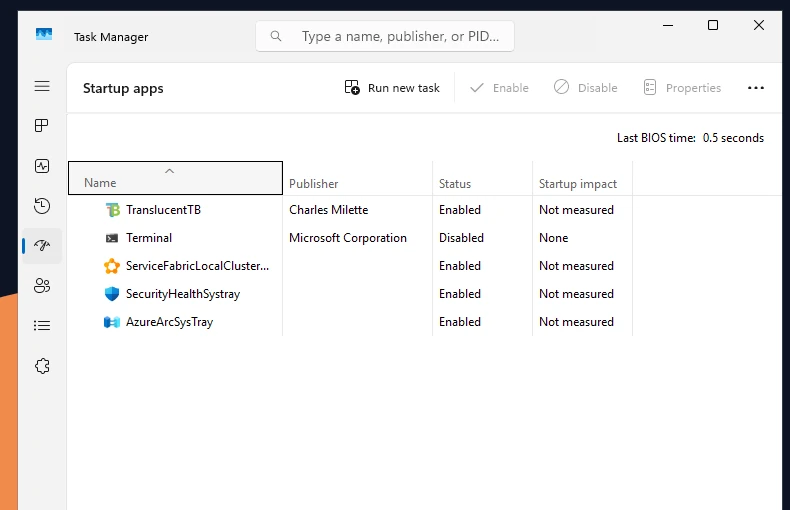Minimize the Task Manager window

point(668,25)
